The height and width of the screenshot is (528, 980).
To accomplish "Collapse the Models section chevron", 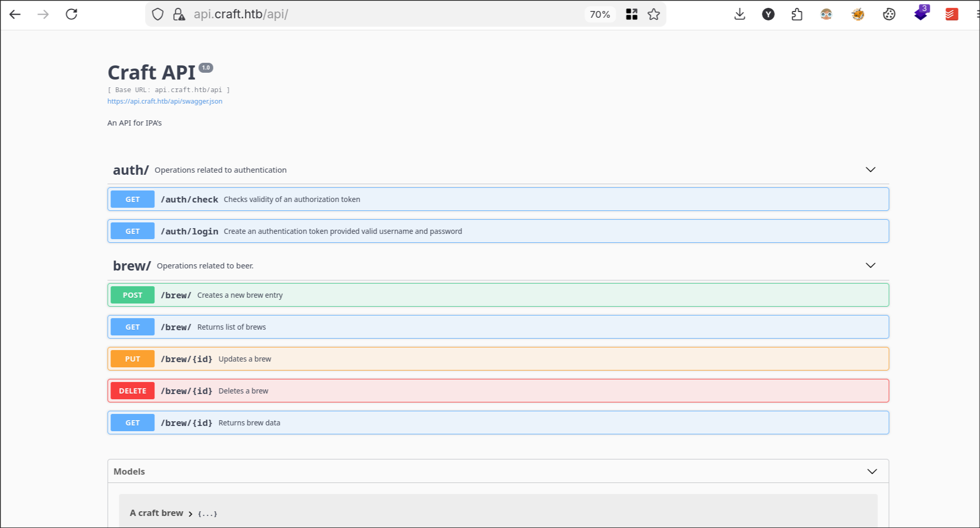I will [x=872, y=471].
